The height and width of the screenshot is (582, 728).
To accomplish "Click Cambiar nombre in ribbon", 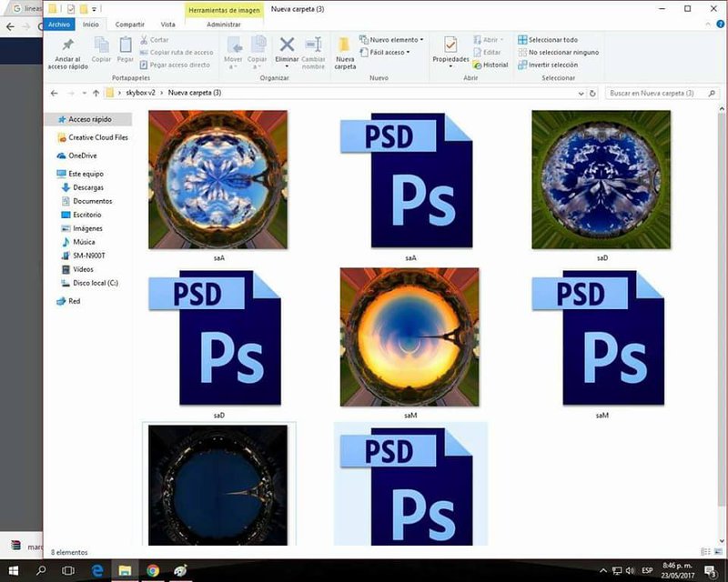I will [x=313, y=54].
